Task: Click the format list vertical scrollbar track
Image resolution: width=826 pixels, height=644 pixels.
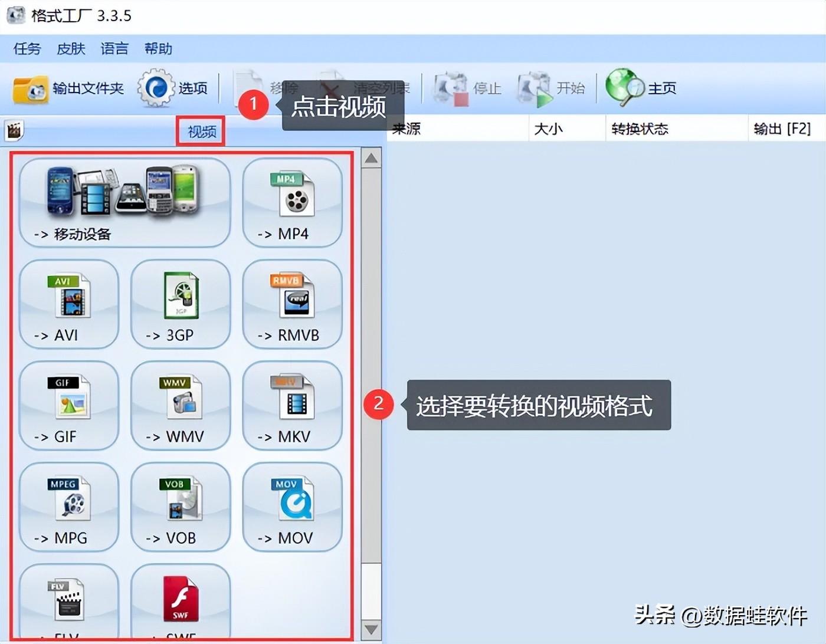Action: click(371, 394)
